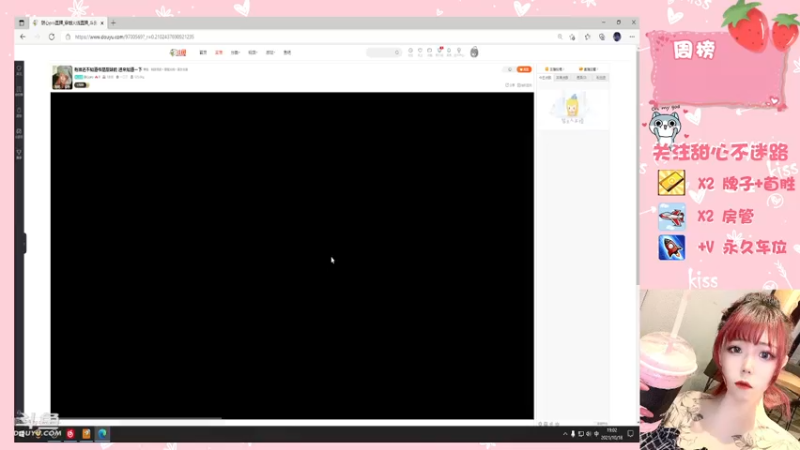The height and width of the screenshot is (450, 800).
Task: Expand the dark left sidebar with the edge handle
Action: (24, 243)
